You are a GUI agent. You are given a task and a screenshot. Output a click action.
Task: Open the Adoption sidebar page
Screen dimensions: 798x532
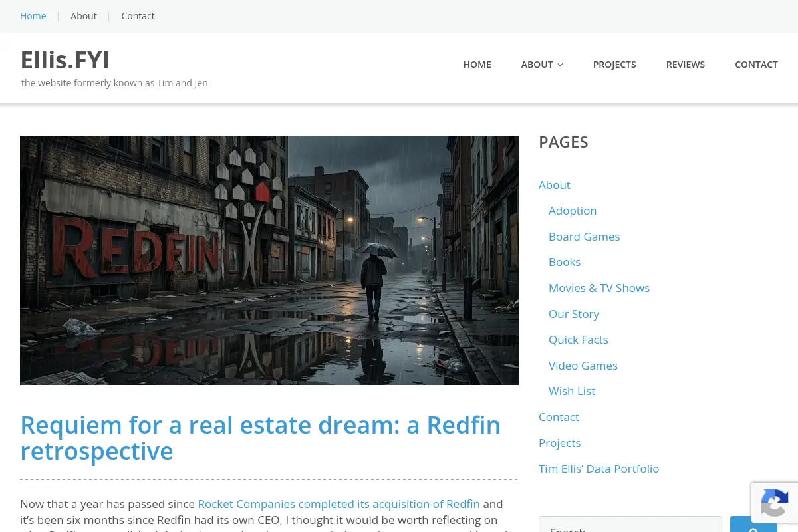[573, 211]
